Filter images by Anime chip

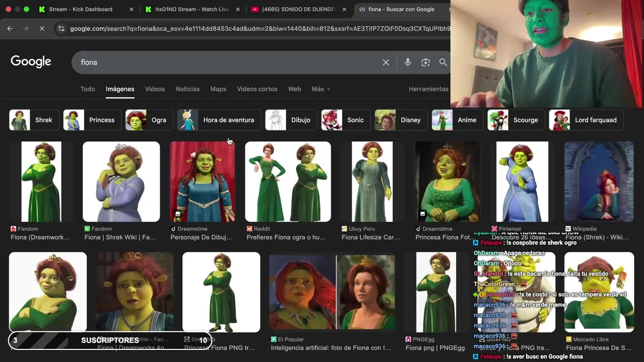(457, 120)
